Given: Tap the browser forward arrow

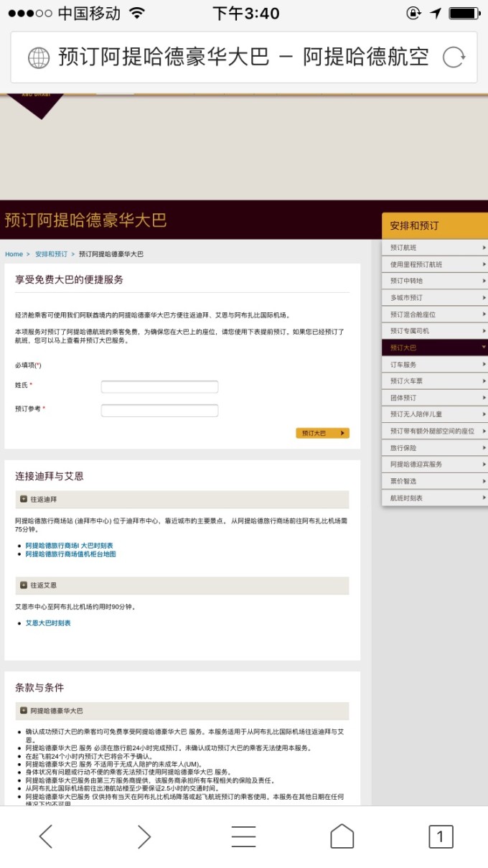Looking at the screenshot, I should click(x=144, y=836).
